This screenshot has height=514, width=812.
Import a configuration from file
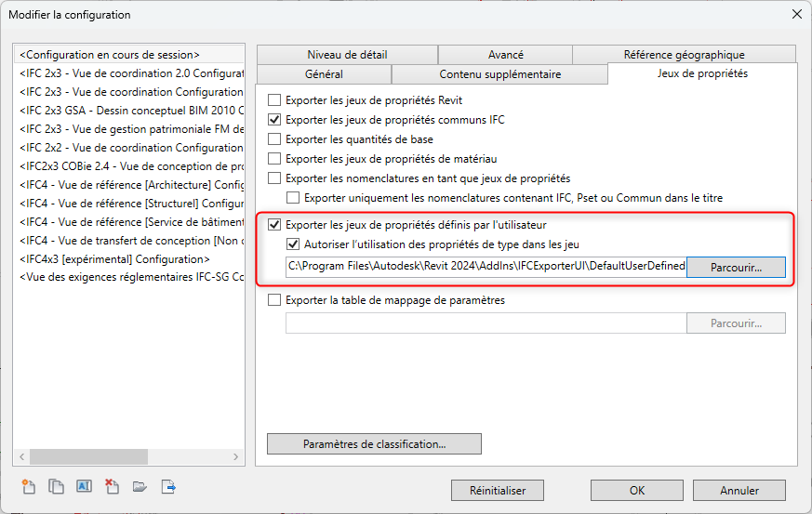(140, 486)
